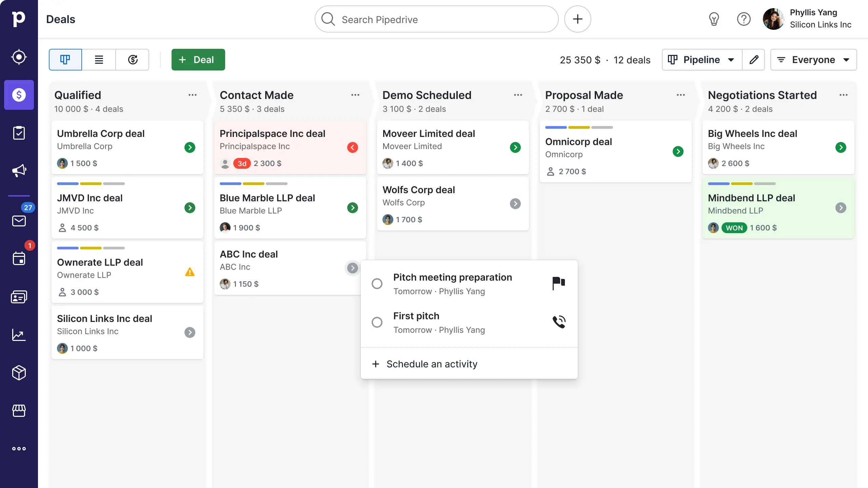Select Everyone filter dropdown
868x488 pixels.
coord(814,60)
